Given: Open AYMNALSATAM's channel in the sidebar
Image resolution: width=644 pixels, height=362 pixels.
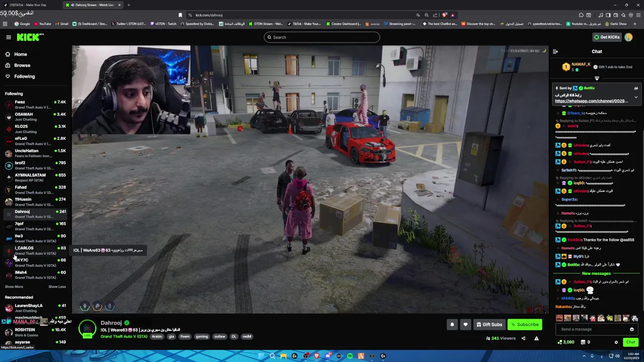Looking at the screenshot, I should (35, 177).
